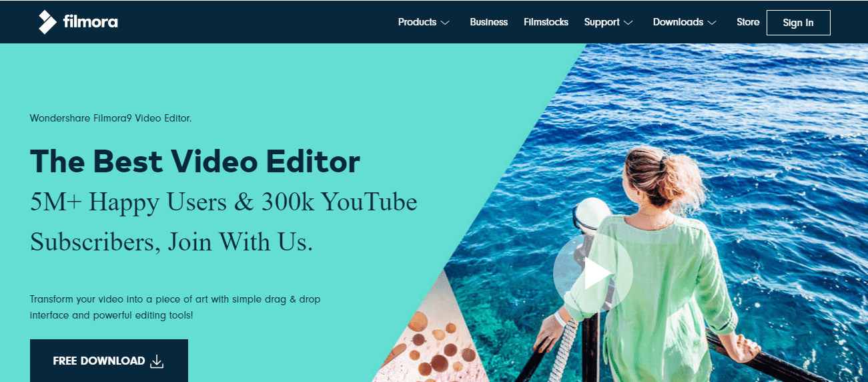
Task: Click 'Wondershare Filmora9 Video Editor.' text
Action: click(x=111, y=118)
